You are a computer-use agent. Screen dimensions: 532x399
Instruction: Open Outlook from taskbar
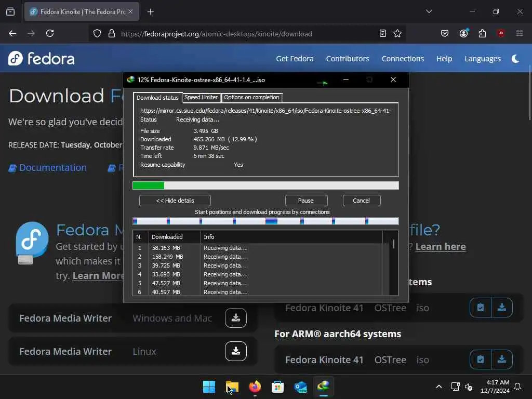(x=301, y=387)
